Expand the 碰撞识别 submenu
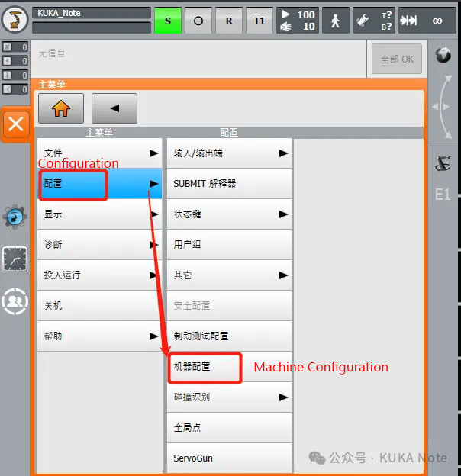The height and width of the screenshot is (476, 461). [x=230, y=397]
